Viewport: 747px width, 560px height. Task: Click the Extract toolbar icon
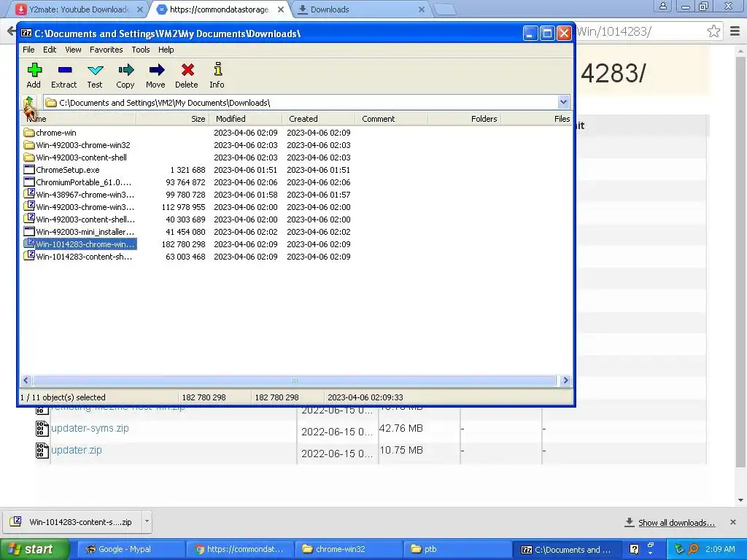point(64,75)
